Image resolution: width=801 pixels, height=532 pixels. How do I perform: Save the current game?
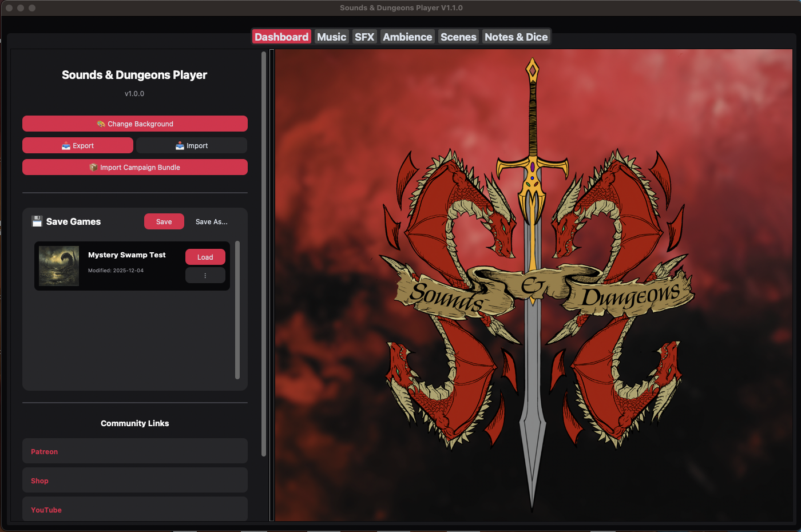point(164,221)
